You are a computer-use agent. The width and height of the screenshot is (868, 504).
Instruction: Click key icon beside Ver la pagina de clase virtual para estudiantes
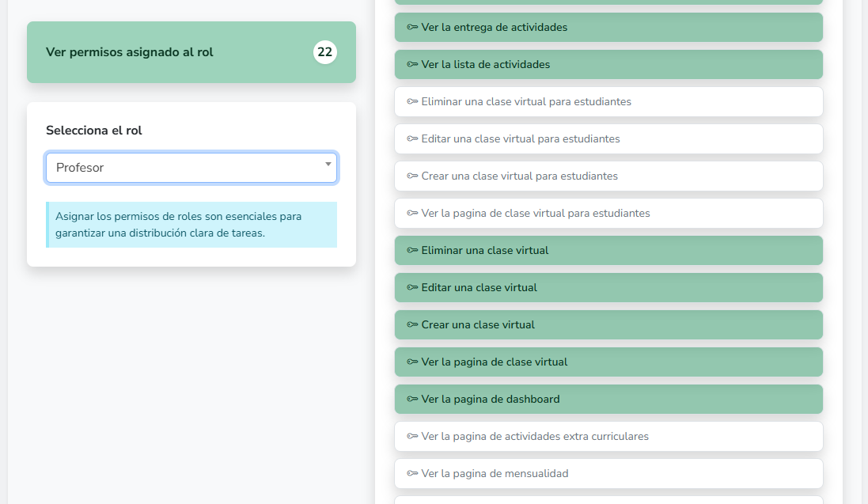point(412,214)
